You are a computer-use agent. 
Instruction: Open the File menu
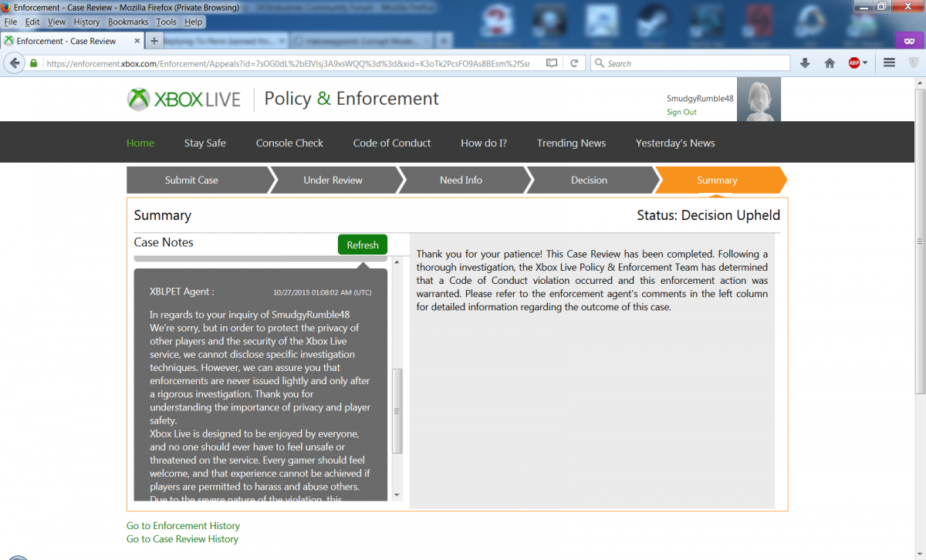click(x=11, y=22)
